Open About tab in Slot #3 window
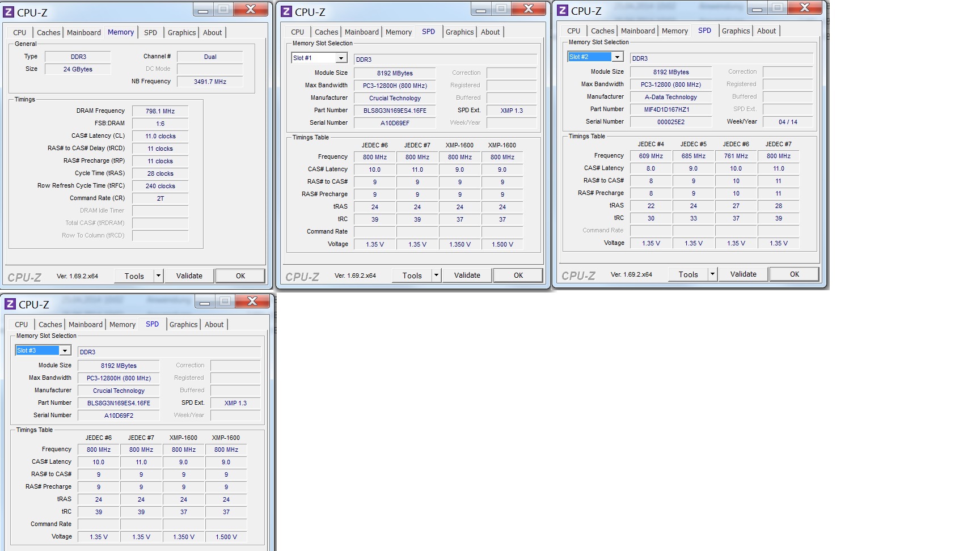This screenshot has width=980, height=551. (214, 324)
